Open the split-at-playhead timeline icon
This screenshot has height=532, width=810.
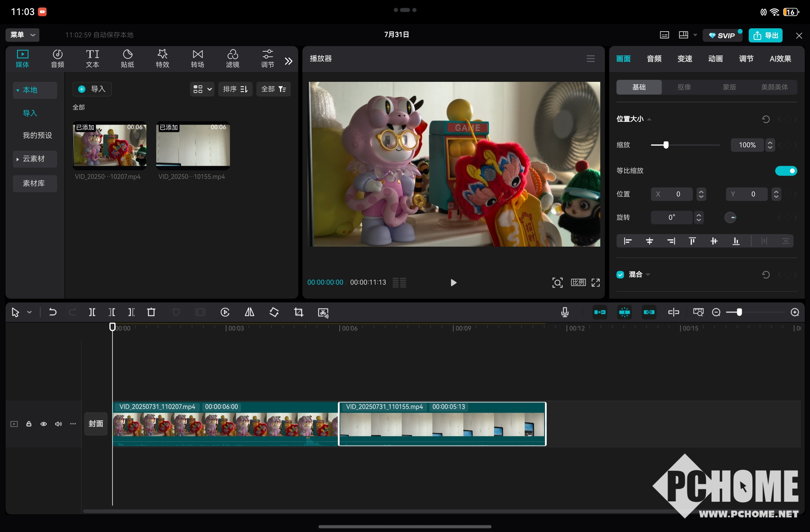673,312
